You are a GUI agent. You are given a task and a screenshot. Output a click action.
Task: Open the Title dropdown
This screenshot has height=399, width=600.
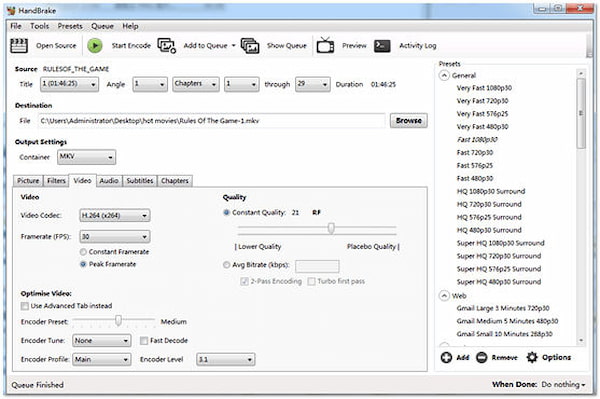69,84
